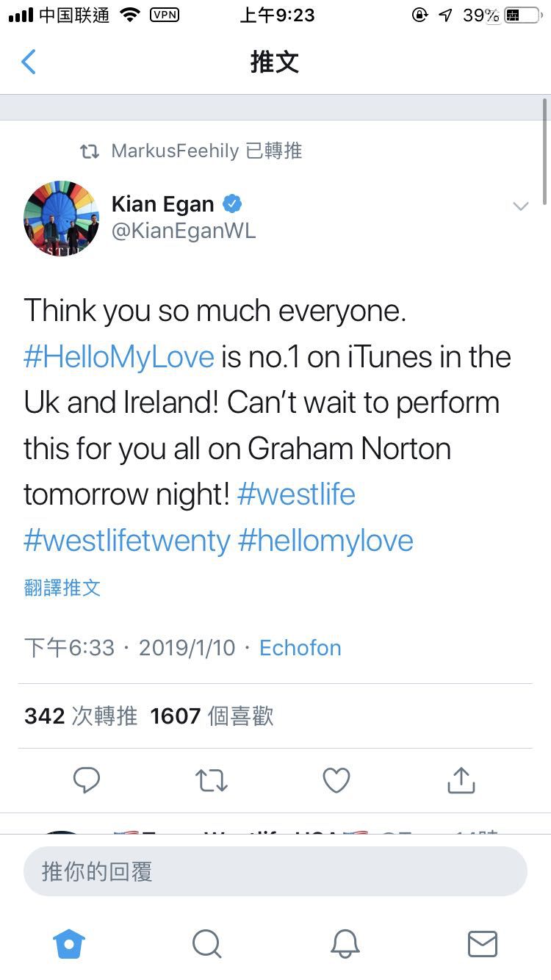Open the Home tab
Screen dimensions: 551x980
coord(69,943)
